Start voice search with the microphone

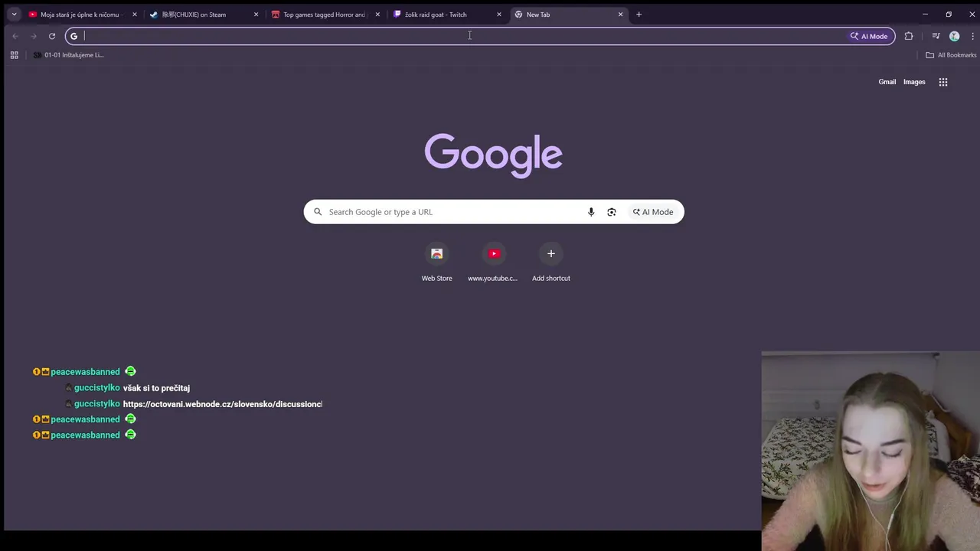(591, 212)
